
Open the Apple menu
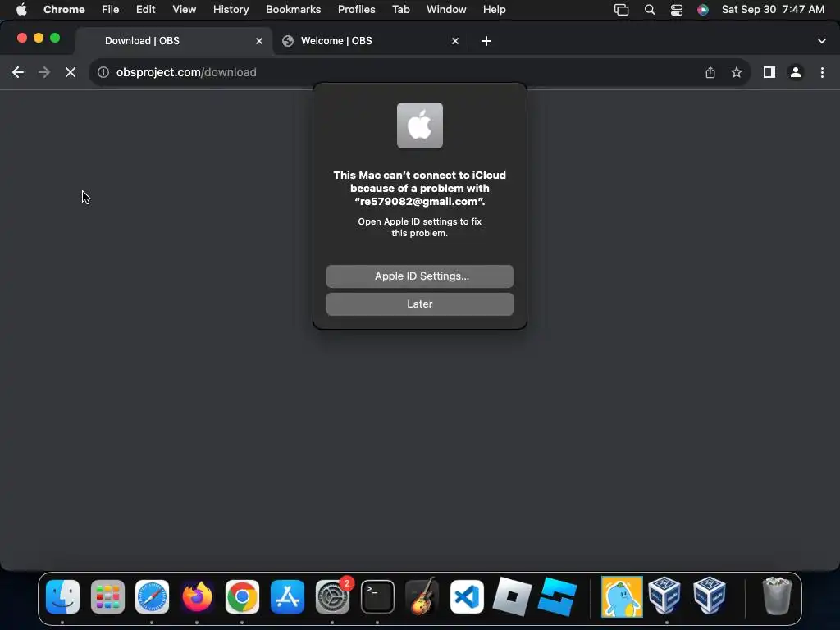[21, 10]
